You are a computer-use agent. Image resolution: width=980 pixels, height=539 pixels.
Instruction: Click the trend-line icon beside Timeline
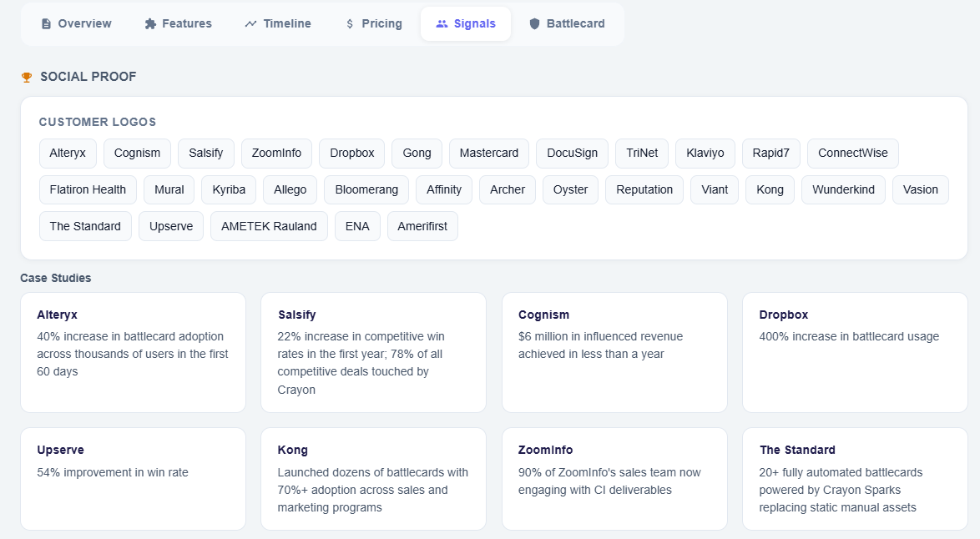coord(250,23)
